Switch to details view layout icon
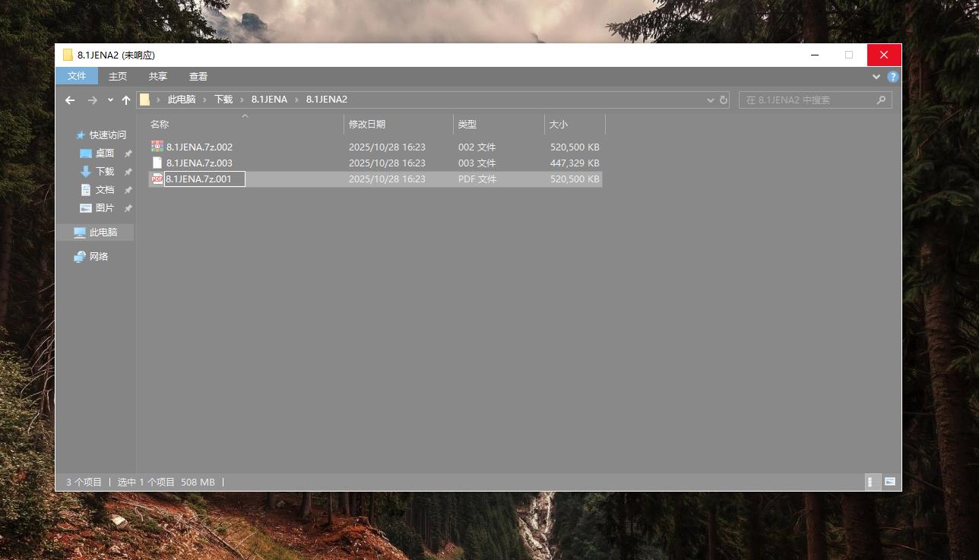This screenshot has height=560, width=979. (x=872, y=482)
